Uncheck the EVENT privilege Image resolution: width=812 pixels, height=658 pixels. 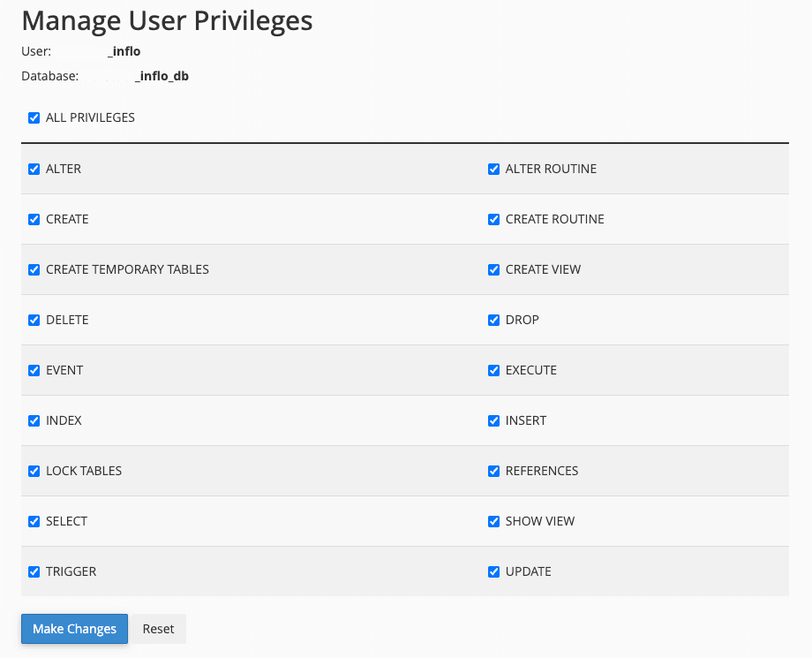[34, 370]
